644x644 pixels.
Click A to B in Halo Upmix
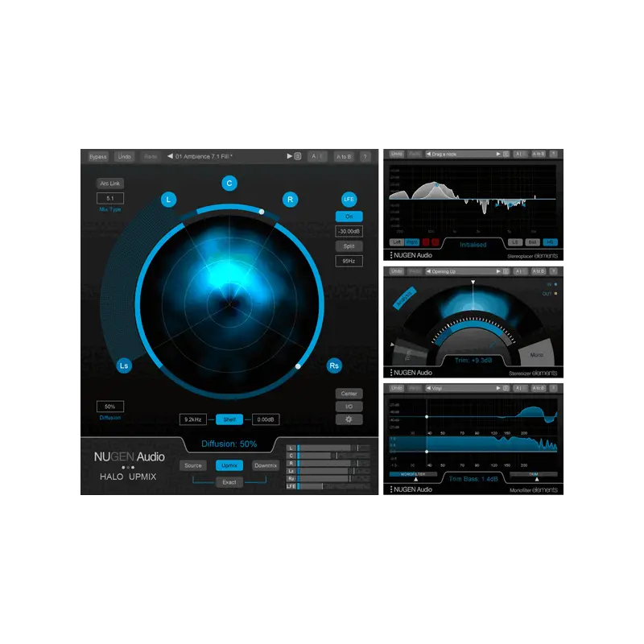tap(344, 156)
